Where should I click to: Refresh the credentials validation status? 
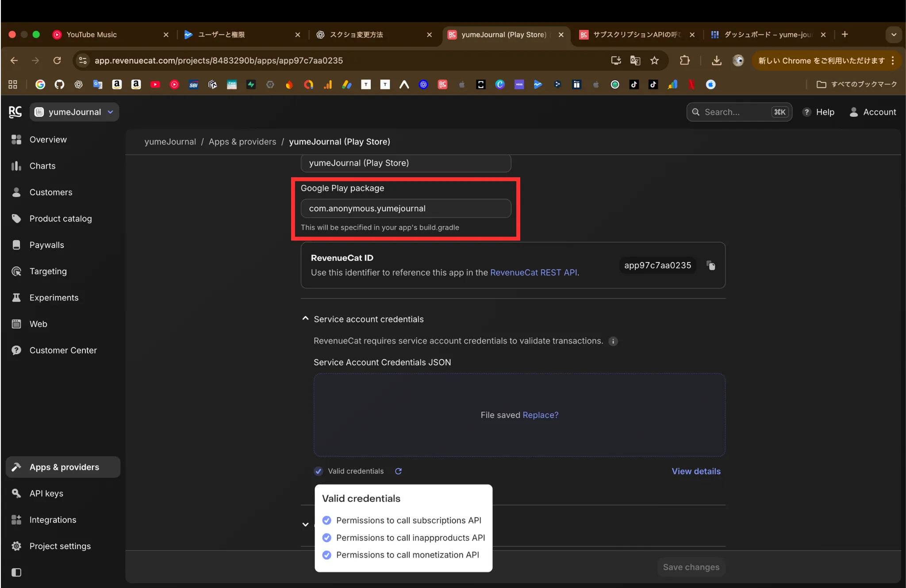pyautogui.click(x=398, y=471)
